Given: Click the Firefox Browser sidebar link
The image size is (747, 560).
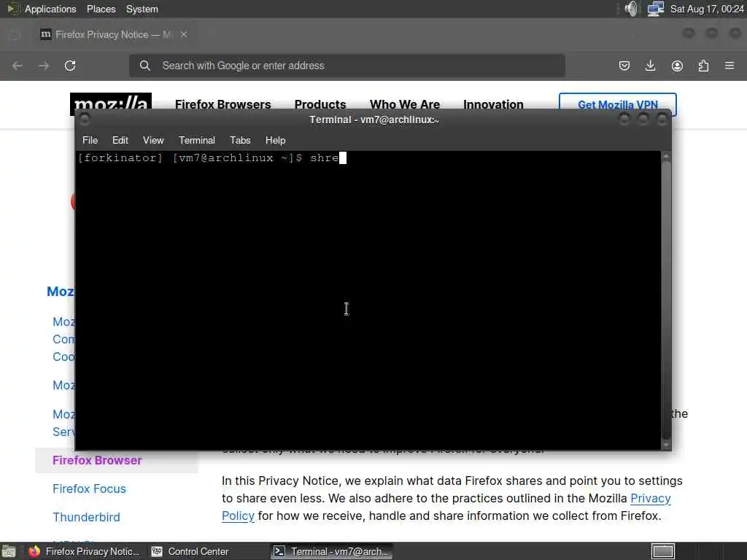Looking at the screenshot, I should (x=97, y=461).
